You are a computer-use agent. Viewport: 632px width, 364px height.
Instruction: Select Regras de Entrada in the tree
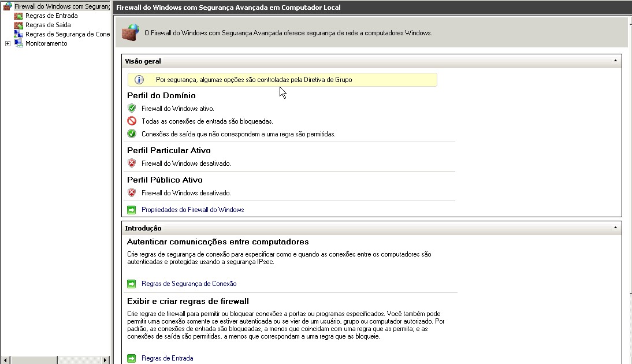tap(51, 16)
